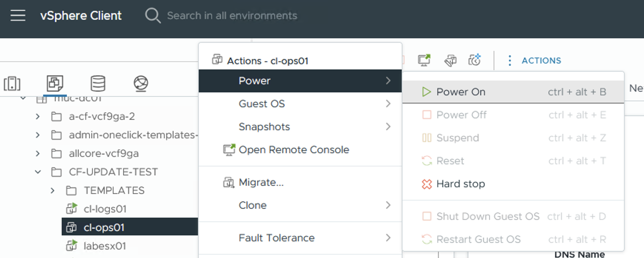Open the hamburger navigation menu
The width and height of the screenshot is (644, 258).
[18, 16]
